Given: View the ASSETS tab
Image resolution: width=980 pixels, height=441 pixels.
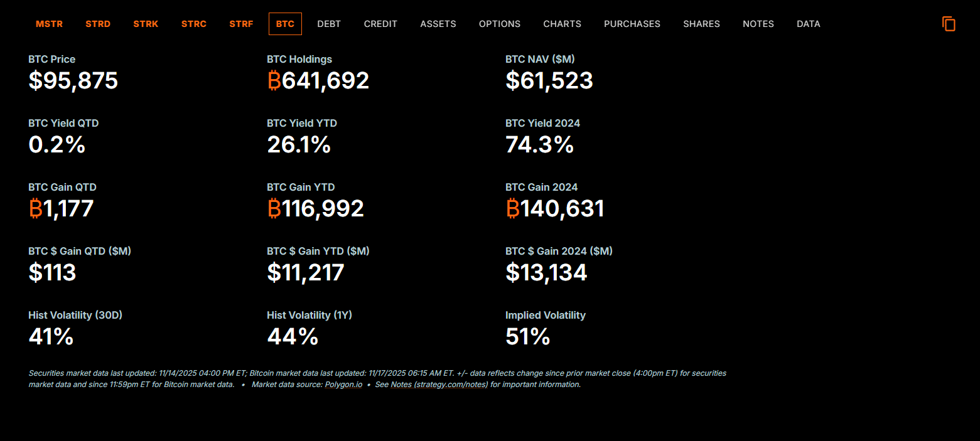Looking at the screenshot, I should click(x=438, y=24).
